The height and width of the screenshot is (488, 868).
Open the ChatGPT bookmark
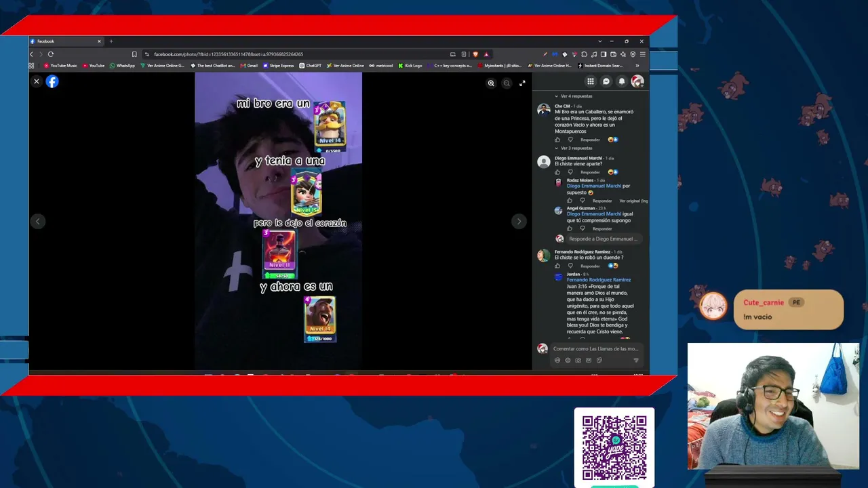[x=311, y=66]
